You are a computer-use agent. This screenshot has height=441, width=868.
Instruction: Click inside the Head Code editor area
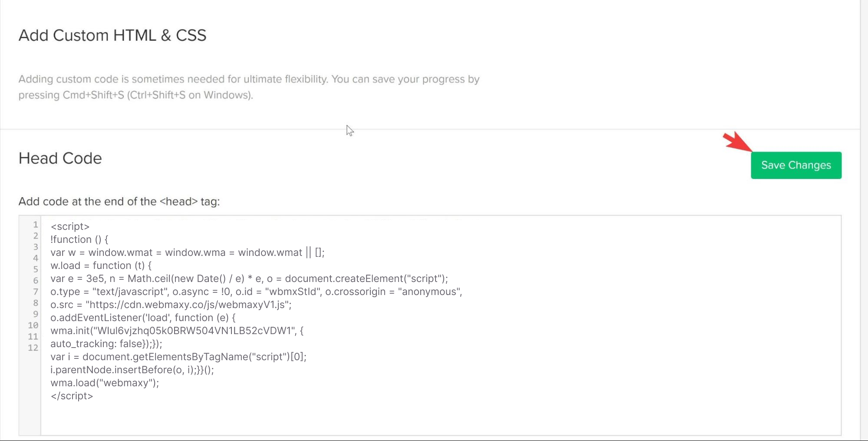click(x=304, y=304)
